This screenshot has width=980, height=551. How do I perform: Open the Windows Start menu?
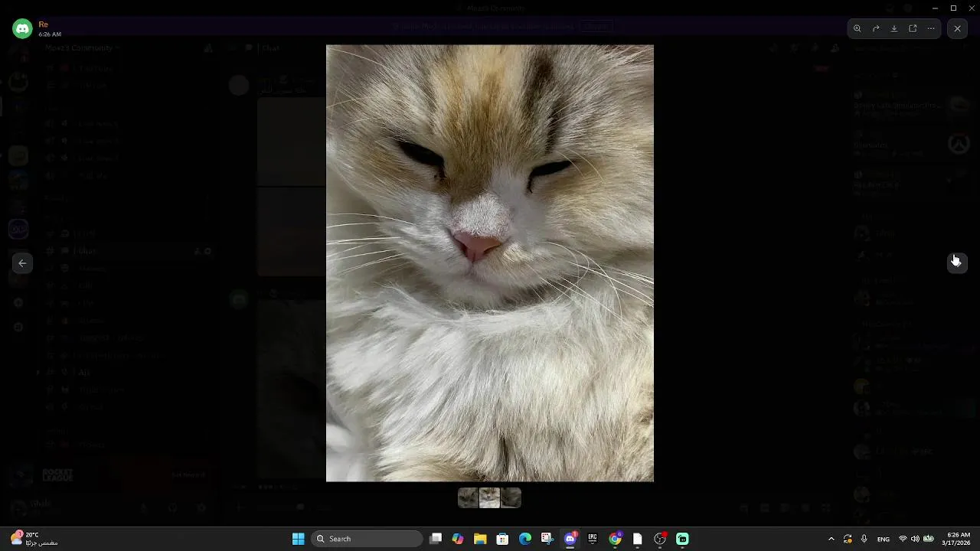pyautogui.click(x=298, y=539)
